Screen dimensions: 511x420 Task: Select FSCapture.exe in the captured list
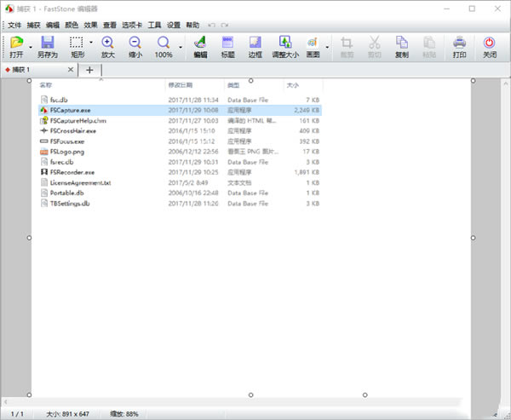click(x=180, y=110)
